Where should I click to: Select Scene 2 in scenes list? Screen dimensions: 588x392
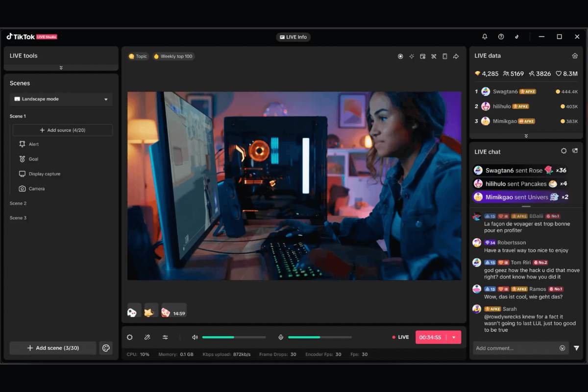click(18, 203)
